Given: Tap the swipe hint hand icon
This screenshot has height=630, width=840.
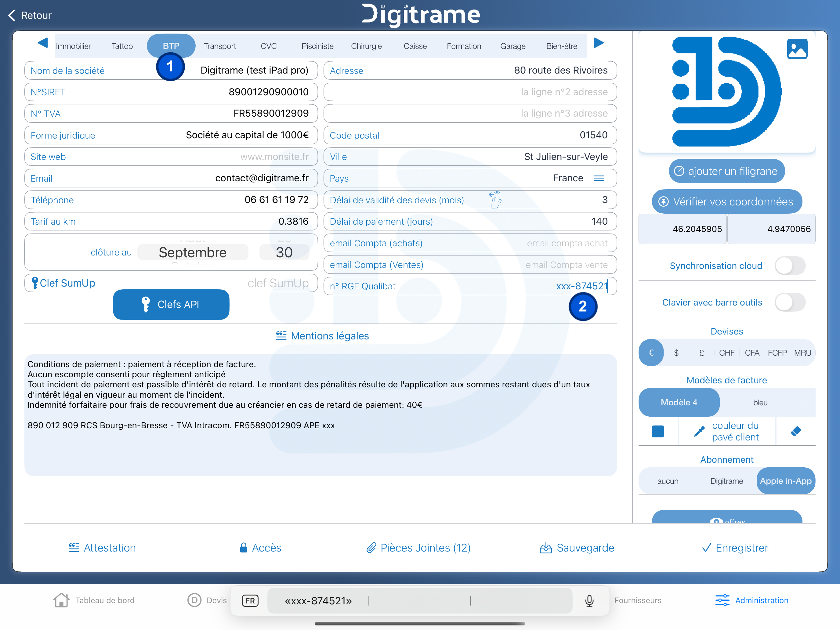Looking at the screenshot, I should (495, 200).
